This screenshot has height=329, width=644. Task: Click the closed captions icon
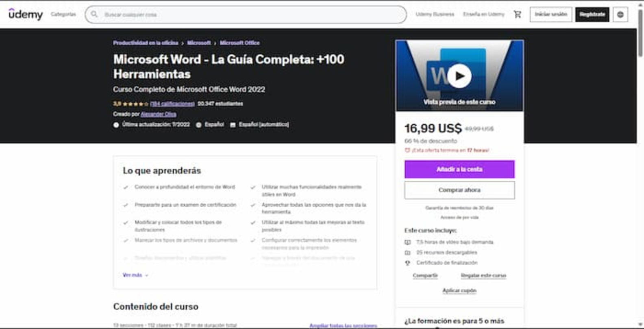[233, 125]
